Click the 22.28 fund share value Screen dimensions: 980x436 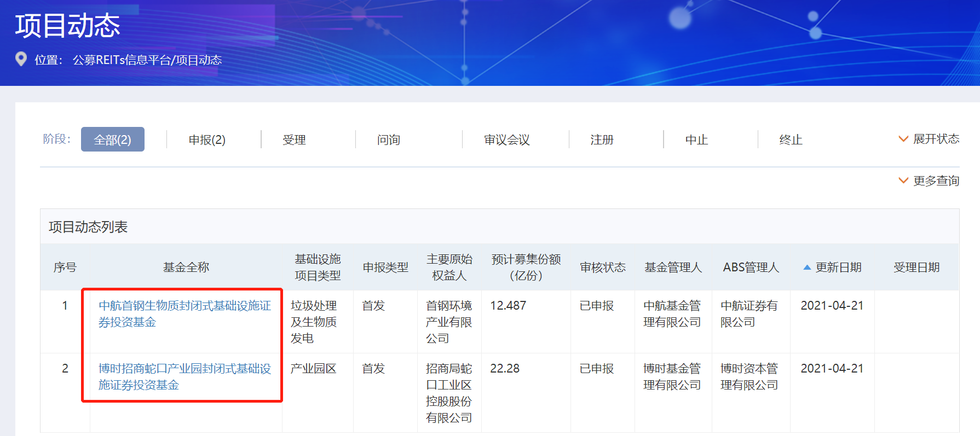click(505, 369)
